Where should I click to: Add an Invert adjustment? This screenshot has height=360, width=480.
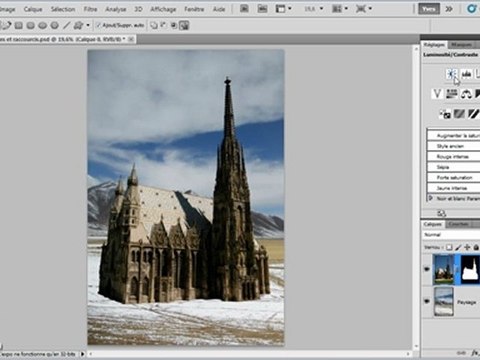pos(445,114)
